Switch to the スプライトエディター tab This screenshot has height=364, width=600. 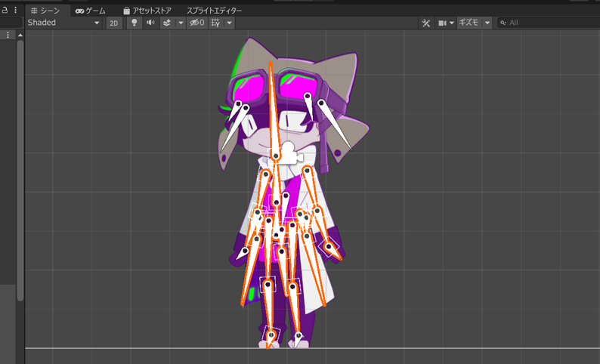[214, 11]
